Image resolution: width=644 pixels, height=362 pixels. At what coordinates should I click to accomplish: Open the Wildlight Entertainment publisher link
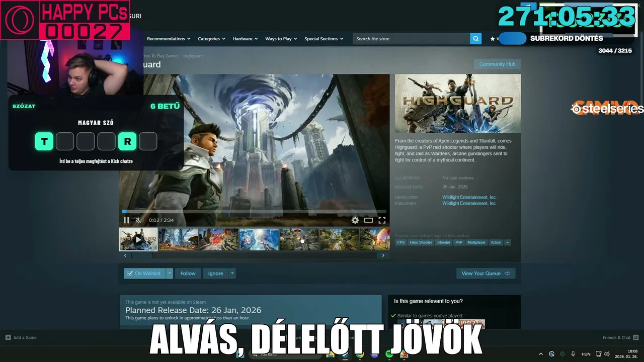(469, 203)
